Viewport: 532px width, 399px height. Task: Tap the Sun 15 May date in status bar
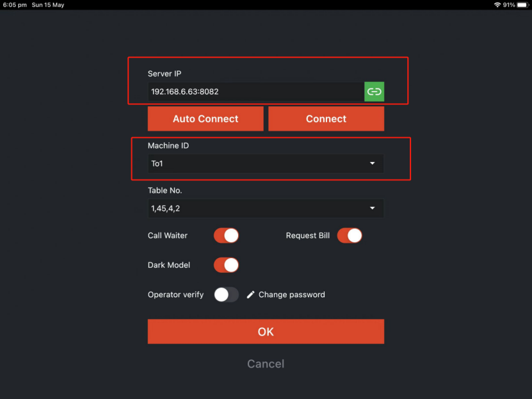pyautogui.click(x=48, y=4)
